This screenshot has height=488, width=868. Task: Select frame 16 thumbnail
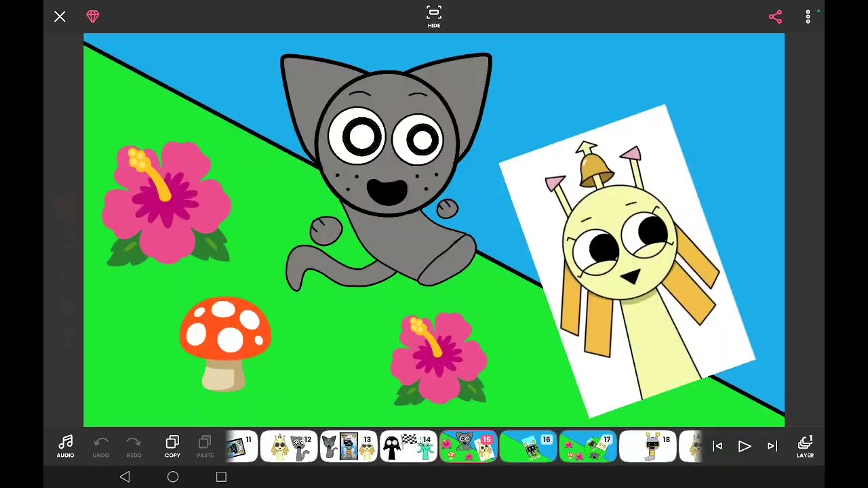528,447
